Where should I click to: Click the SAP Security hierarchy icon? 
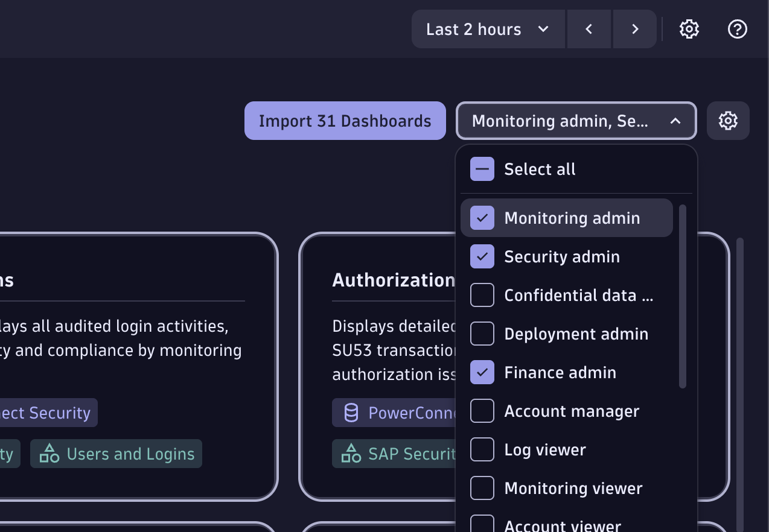[x=351, y=454]
